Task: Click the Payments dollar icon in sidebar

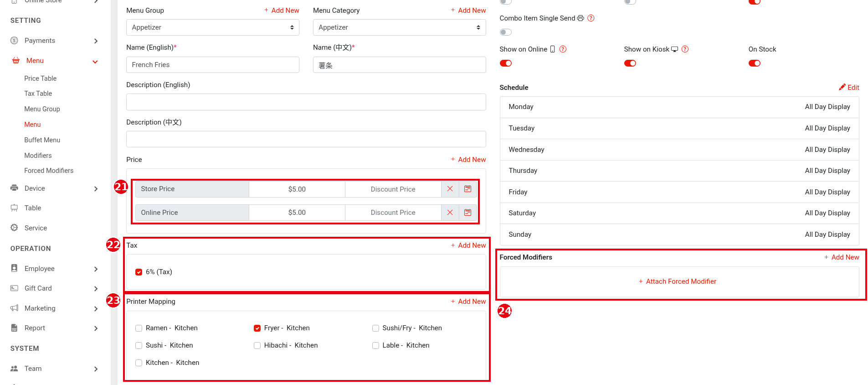Action: pos(15,41)
